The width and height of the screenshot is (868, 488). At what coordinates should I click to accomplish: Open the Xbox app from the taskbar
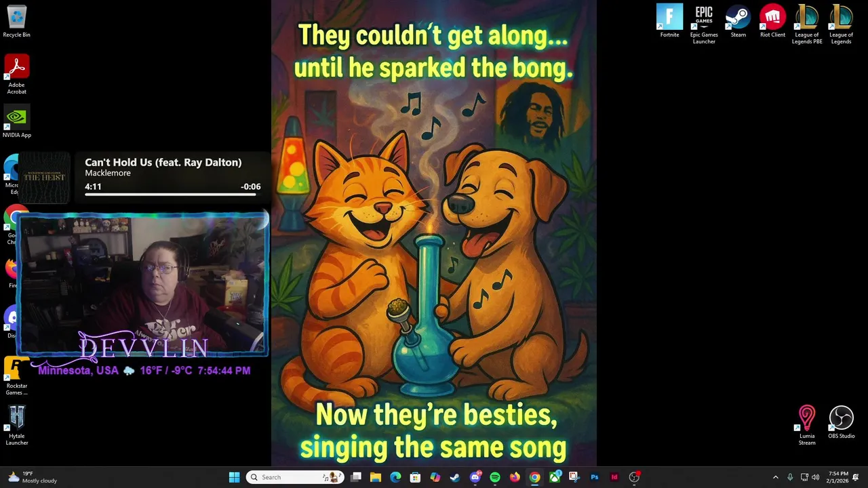click(x=555, y=477)
